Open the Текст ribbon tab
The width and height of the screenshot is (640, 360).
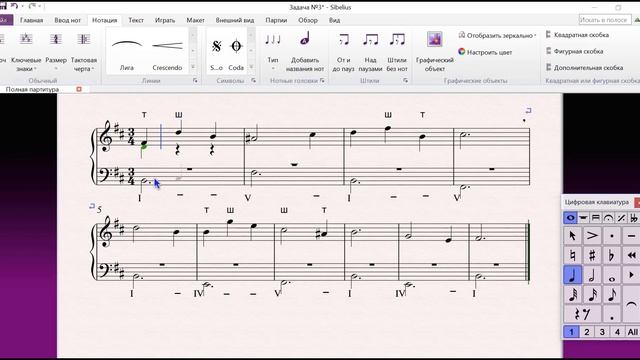(136, 20)
